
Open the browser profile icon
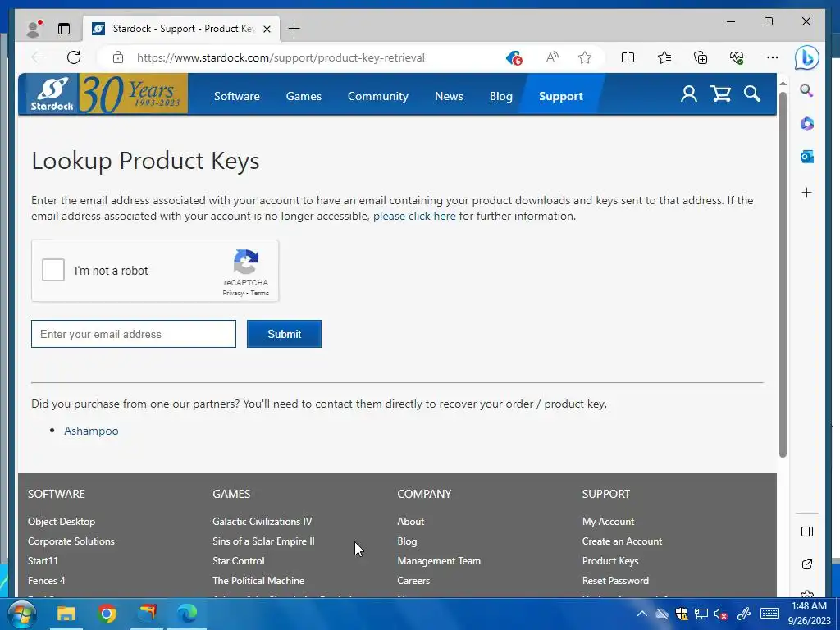pyautogui.click(x=34, y=29)
